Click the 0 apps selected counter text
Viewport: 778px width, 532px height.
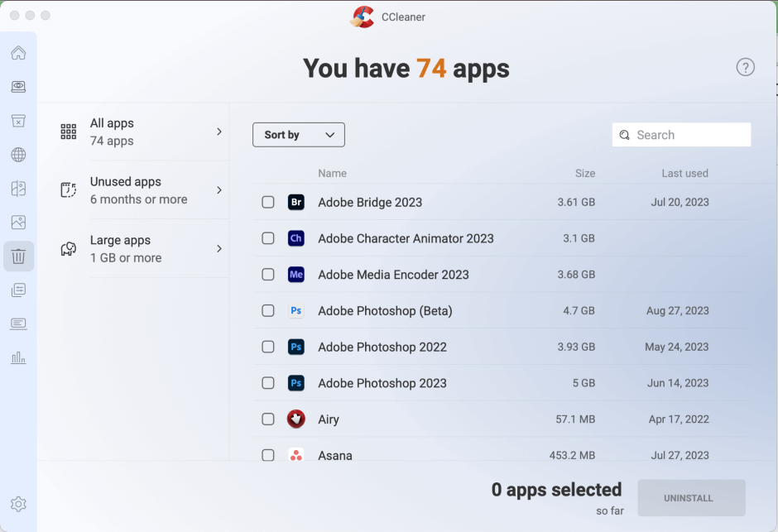click(556, 489)
